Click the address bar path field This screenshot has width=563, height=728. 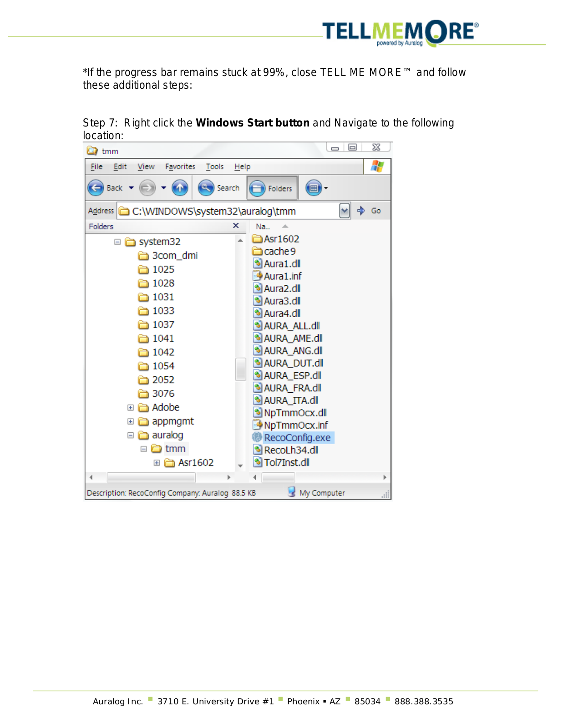[228, 211]
